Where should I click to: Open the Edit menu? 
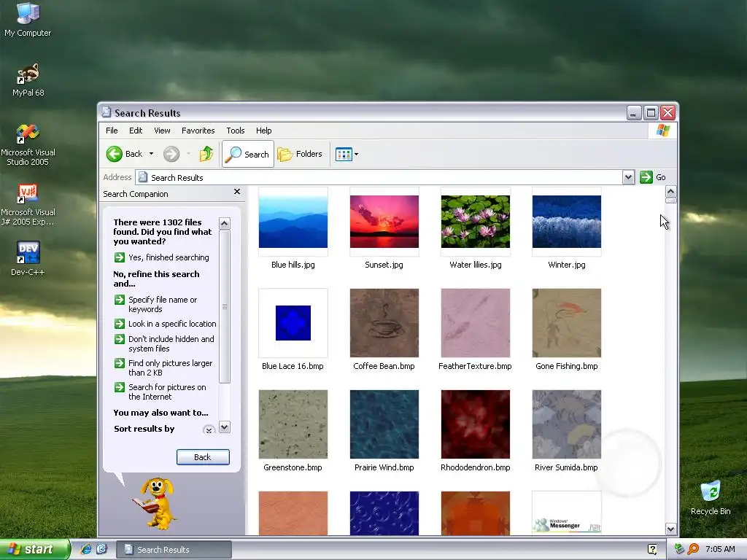pyautogui.click(x=135, y=131)
